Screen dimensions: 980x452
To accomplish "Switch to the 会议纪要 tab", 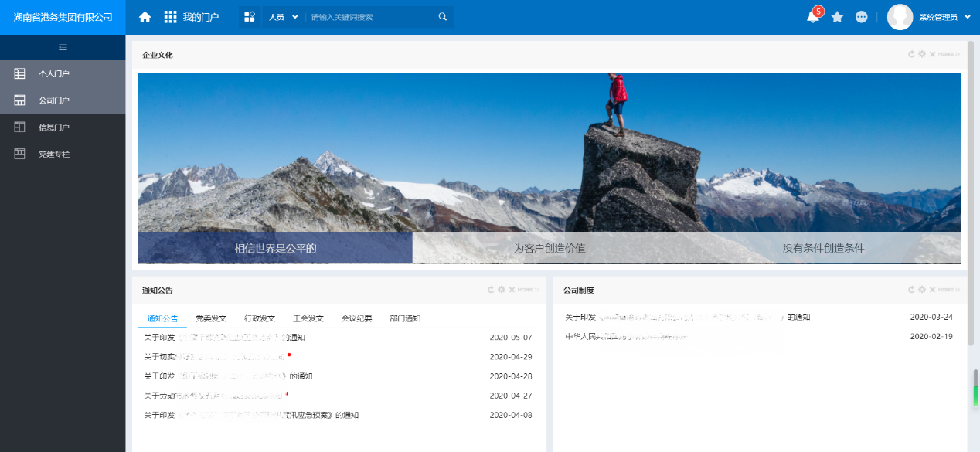I will tap(357, 318).
